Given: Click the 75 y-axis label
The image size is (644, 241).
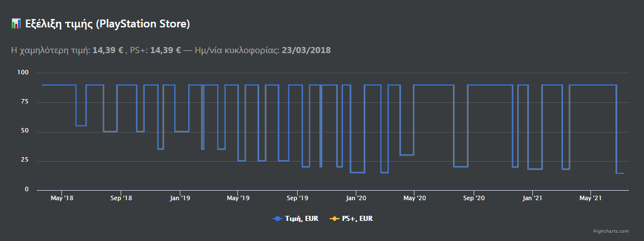Looking at the screenshot, I should tap(25, 102).
